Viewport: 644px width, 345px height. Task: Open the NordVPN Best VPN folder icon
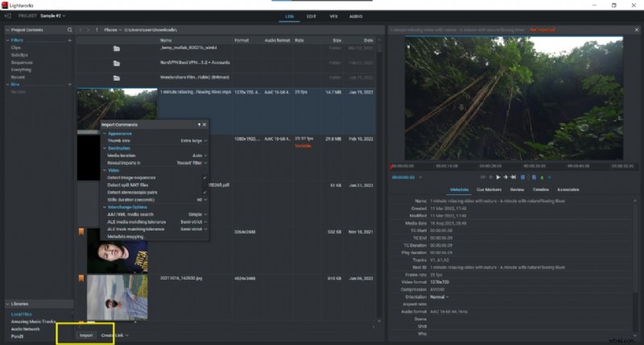(117, 64)
